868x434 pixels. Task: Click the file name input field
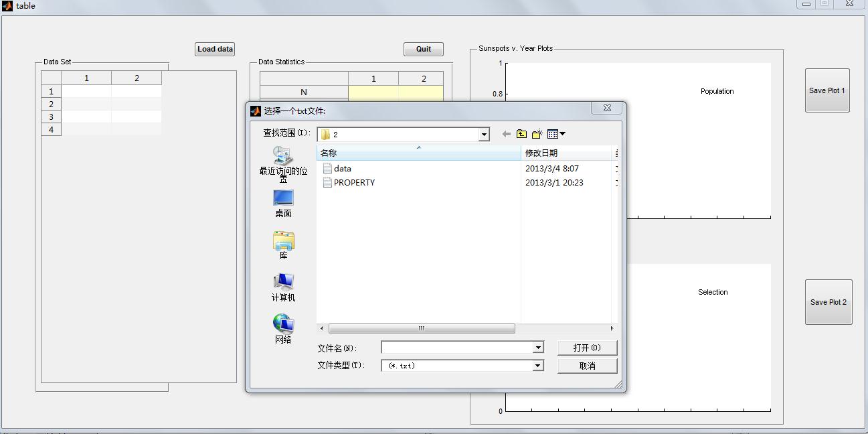click(457, 348)
